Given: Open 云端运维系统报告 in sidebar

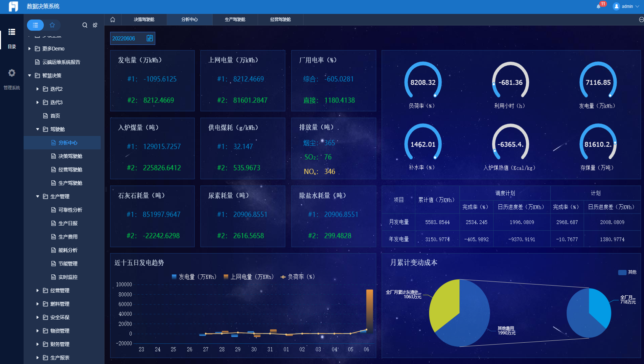Looking at the screenshot, I should 61,62.
